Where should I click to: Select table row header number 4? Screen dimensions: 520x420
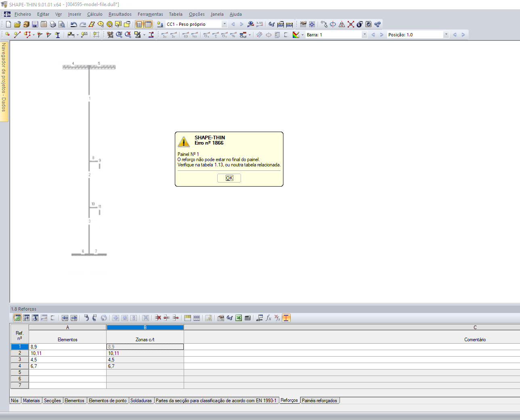coord(19,366)
